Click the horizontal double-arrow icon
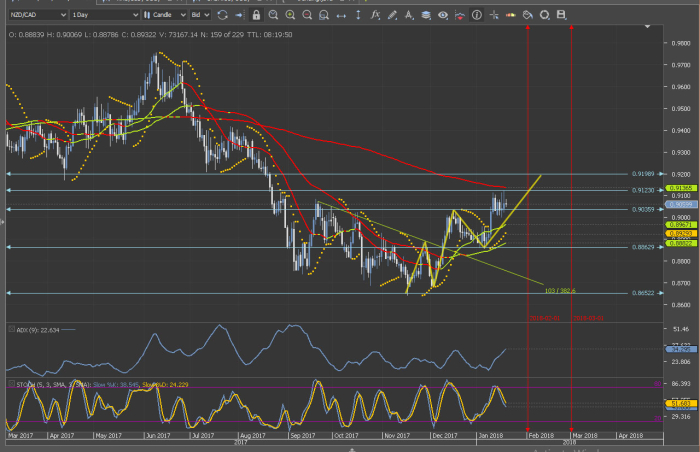This screenshot has width=700, height=452. [x=341, y=16]
